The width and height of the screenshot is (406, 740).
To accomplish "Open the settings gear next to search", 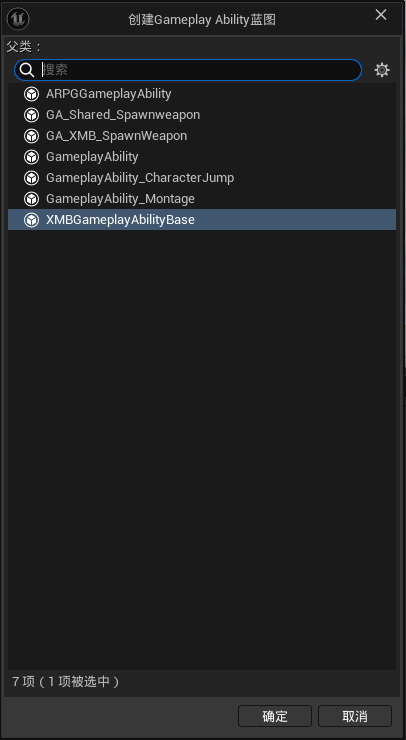I will pos(382,70).
